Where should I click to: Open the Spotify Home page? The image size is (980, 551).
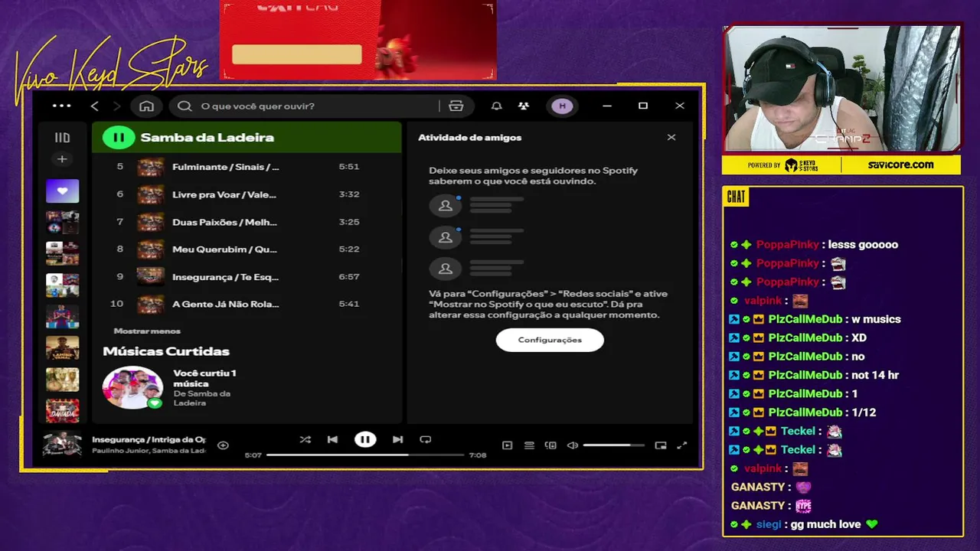(146, 106)
